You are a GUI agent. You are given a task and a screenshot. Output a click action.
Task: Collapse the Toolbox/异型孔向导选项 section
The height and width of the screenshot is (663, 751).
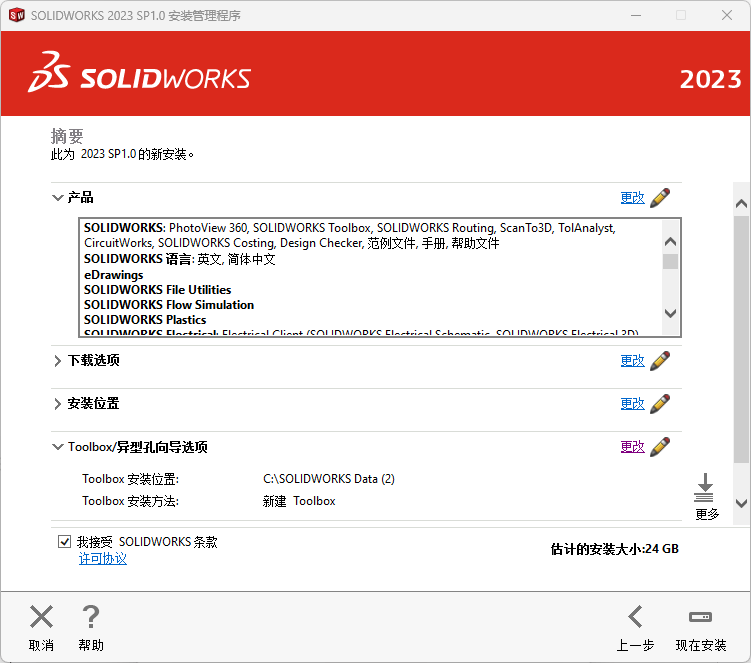[x=57, y=447]
